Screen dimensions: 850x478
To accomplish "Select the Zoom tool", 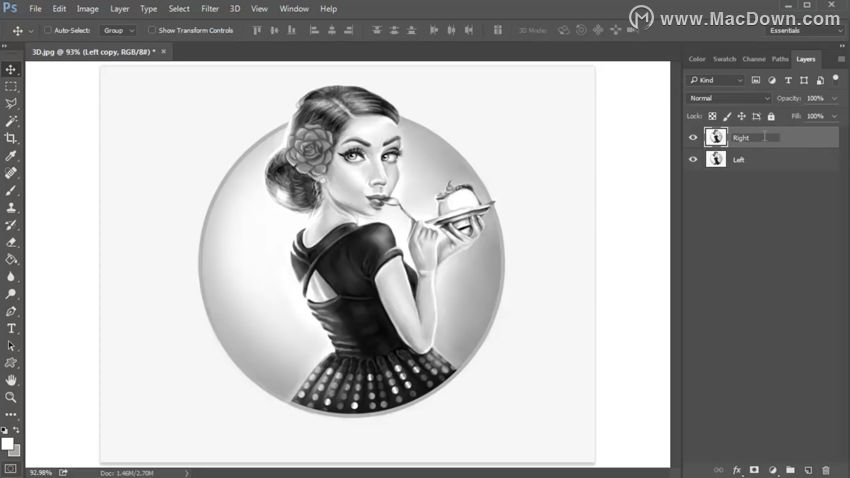I will tap(11, 397).
